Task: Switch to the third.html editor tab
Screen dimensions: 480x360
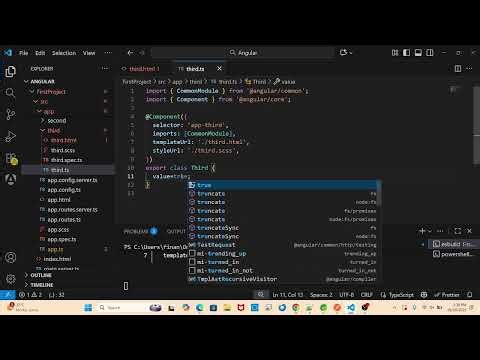Action: click(143, 69)
